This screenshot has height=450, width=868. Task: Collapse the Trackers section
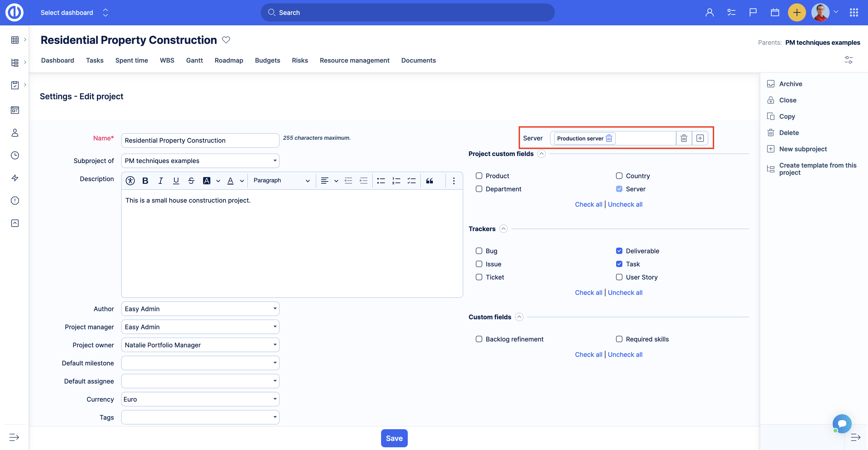(x=503, y=229)
